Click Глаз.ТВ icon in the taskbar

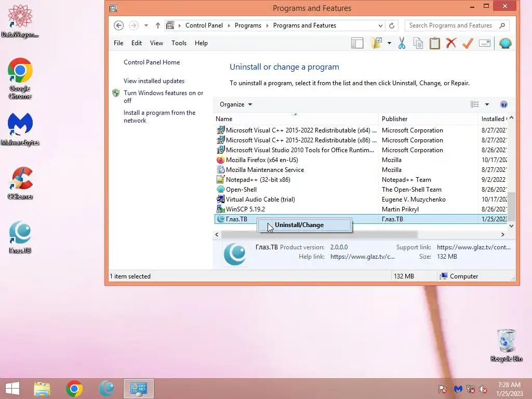pyautogui.click(x=106, y=389)
